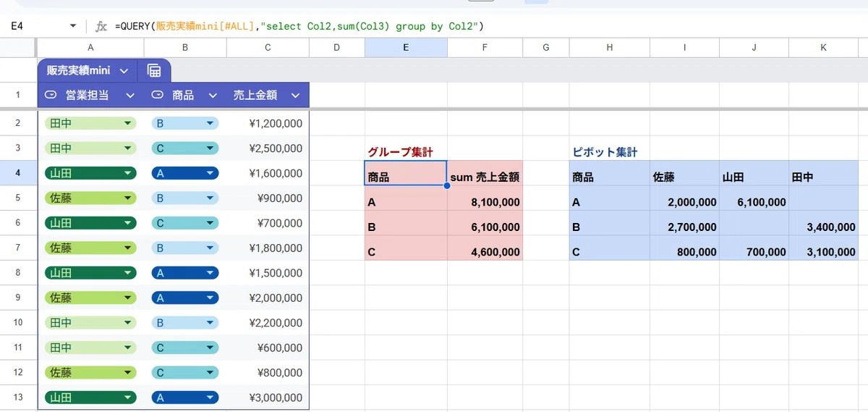The image size is (868, 412).
Task: Open the 営業担当 column header dropdown arrow
Action: 130,96
